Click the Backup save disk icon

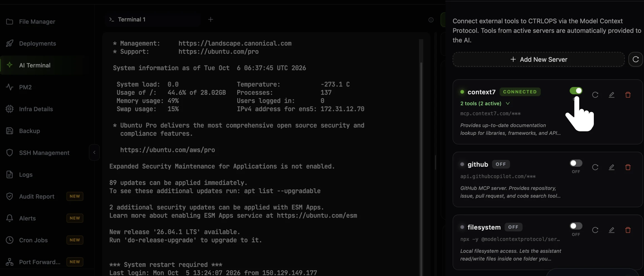9,131
